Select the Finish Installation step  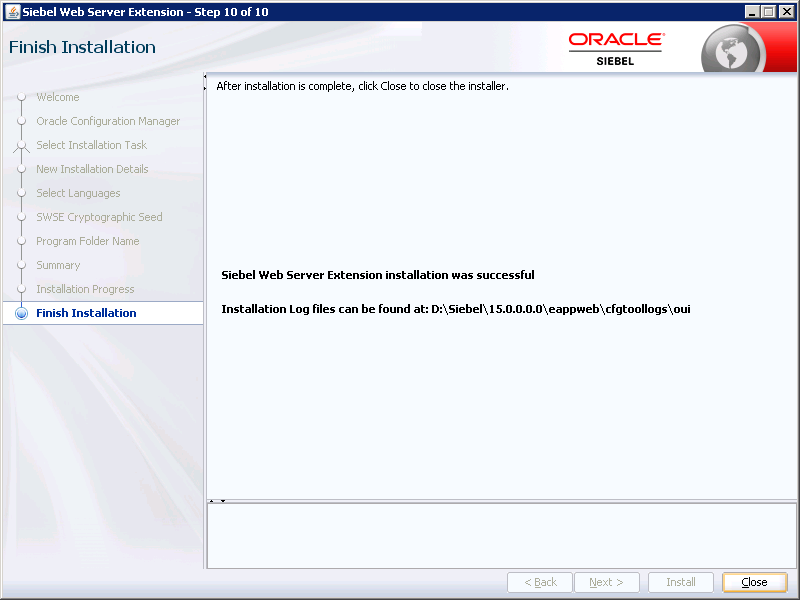[x=86, y=313]
